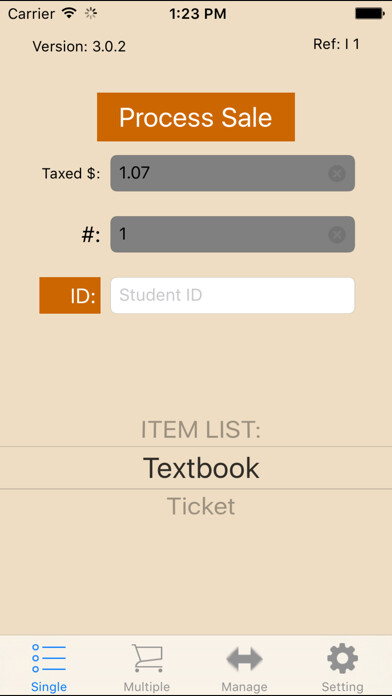Select the Manage double-arrow icon
This screenshot has height=696, width=392.
pos(245,659)
